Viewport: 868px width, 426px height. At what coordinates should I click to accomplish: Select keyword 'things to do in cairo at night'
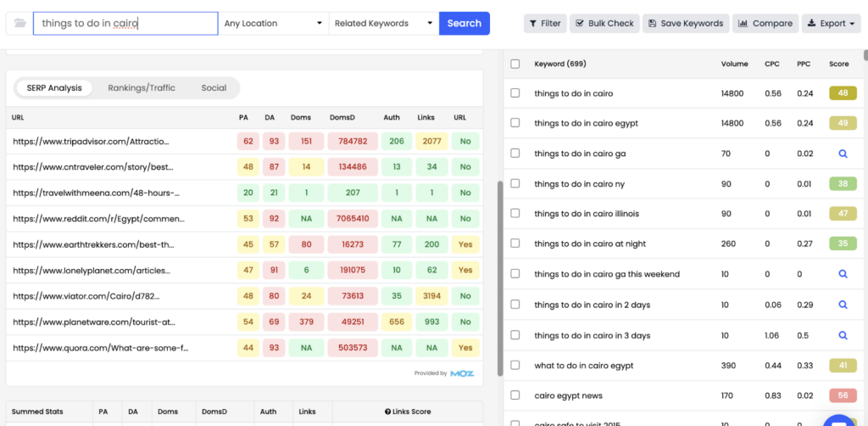pos(590,244)
